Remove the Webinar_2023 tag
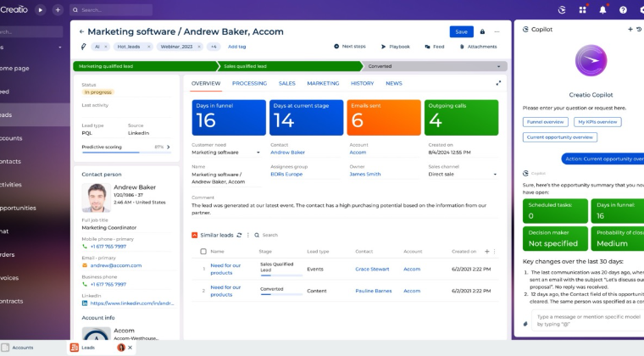 (x=199, y=47)
